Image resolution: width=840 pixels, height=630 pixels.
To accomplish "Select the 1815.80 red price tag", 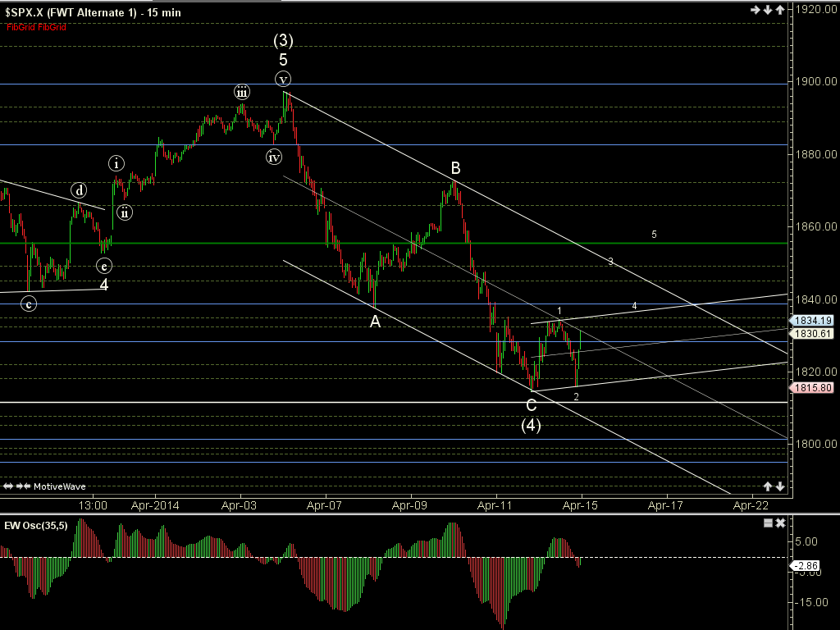I will coord(811,387).
